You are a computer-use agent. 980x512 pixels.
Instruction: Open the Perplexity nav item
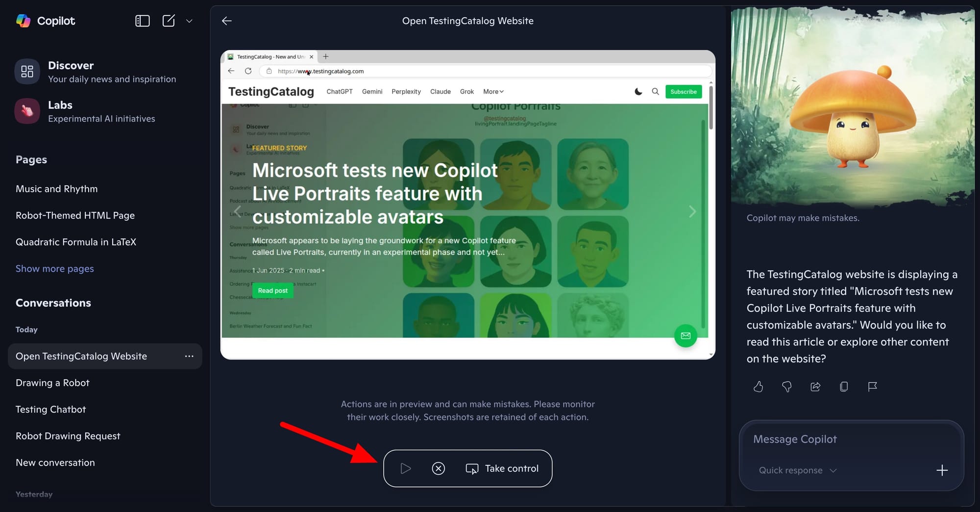[406, 92]
